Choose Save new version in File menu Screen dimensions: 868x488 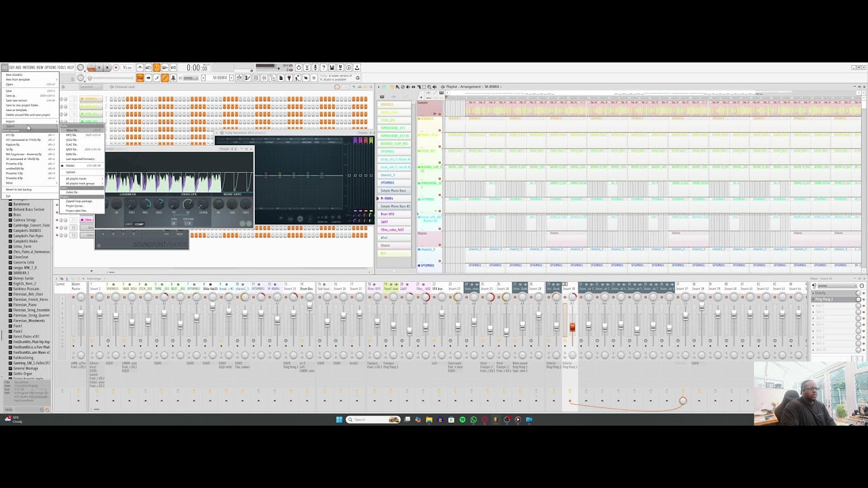[x=31, y=100]
